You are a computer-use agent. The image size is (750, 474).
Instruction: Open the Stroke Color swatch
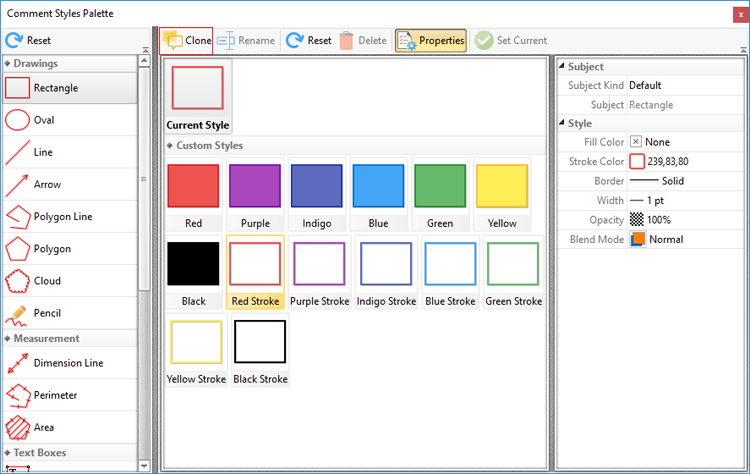pyautogui.click(x=637, y=161)
